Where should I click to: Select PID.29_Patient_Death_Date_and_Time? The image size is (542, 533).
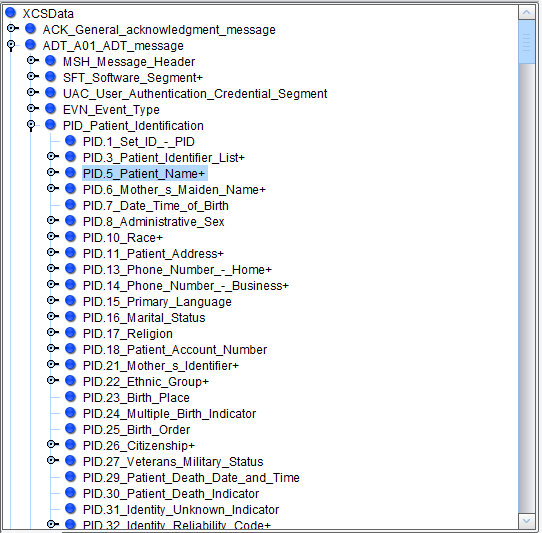coord(191,478)
